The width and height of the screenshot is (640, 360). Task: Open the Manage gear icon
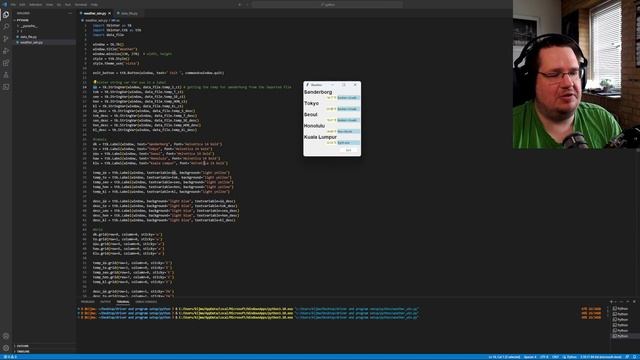tap(6, 348)
